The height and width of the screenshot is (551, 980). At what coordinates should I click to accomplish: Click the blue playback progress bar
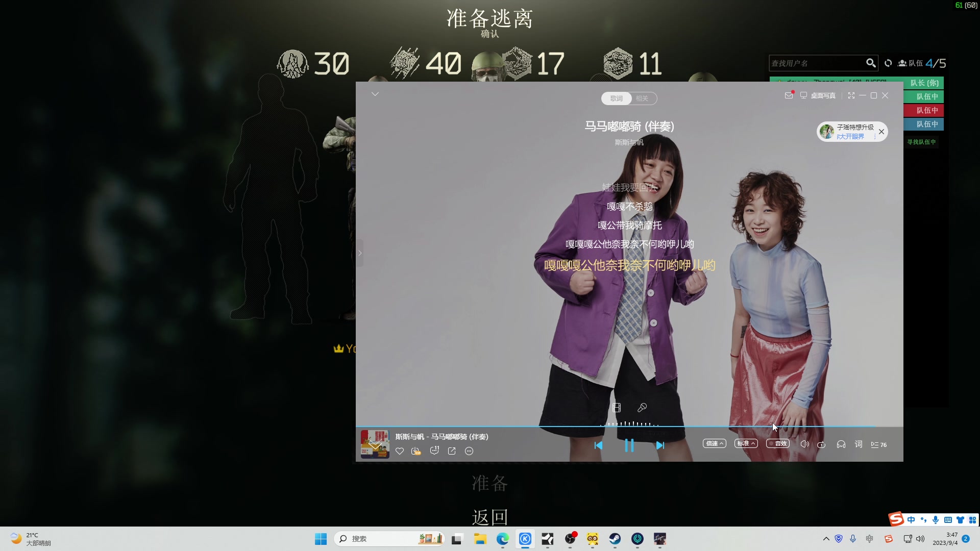[612, 427]
